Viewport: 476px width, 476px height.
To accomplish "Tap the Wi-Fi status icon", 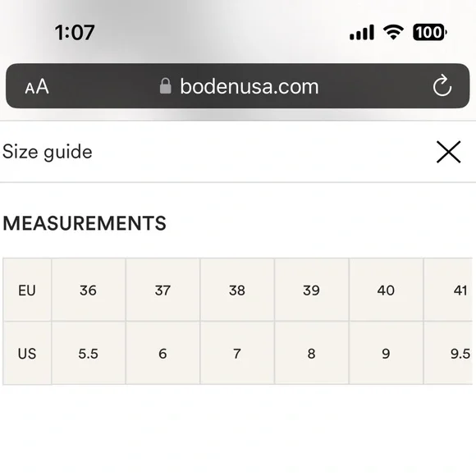I will 393,33.
